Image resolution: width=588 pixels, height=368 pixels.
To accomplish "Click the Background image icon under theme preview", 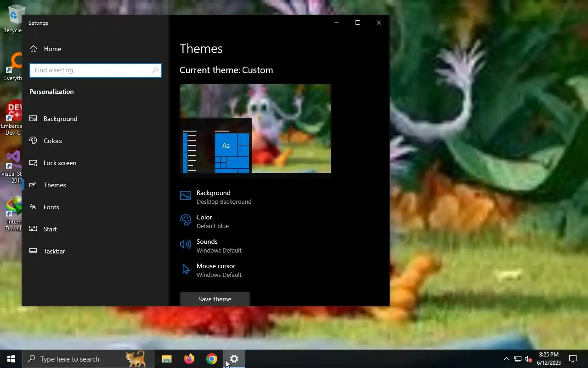I will [x=186, y=196].
